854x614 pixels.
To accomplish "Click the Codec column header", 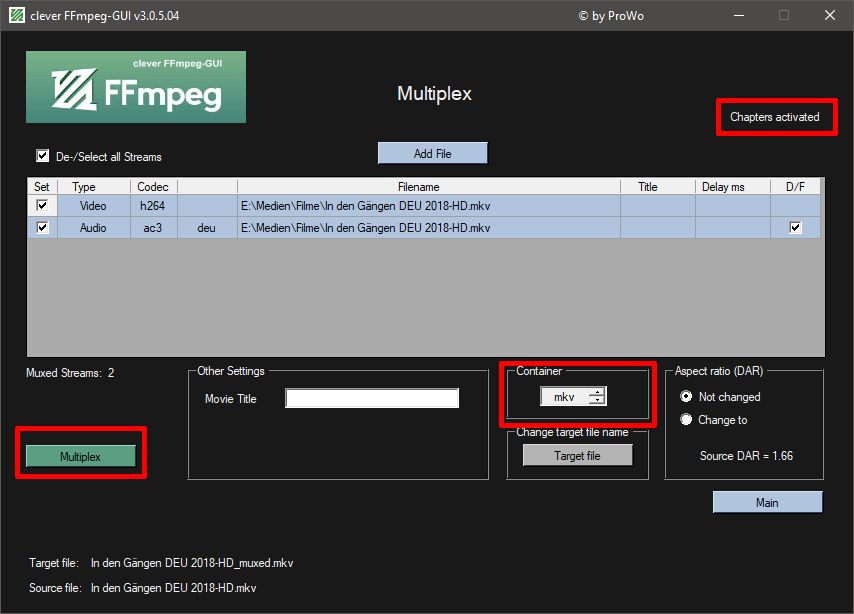I will click(x=154, y=186).
